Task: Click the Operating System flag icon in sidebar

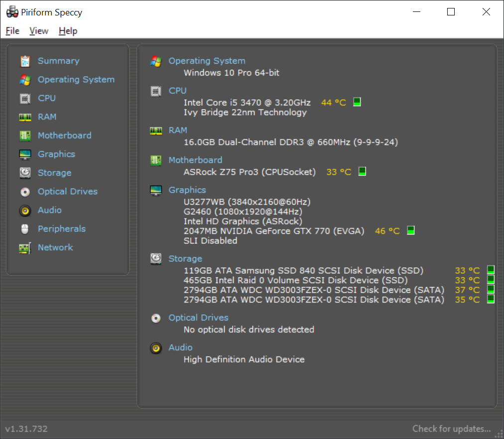Action: (x=25, y=80)
